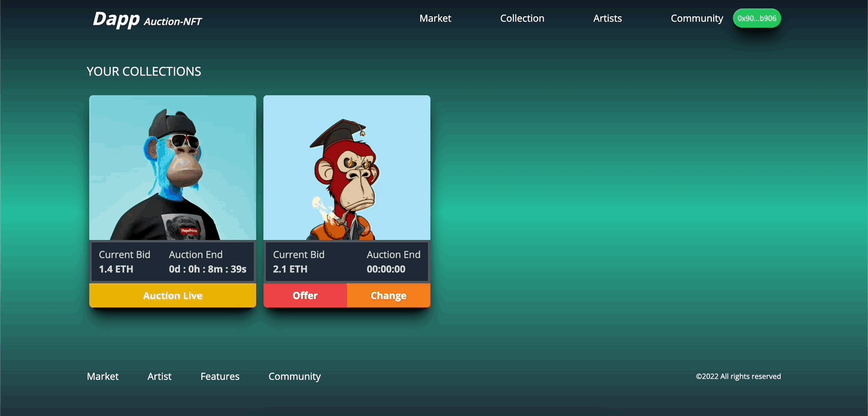
Task: Open Community in the top navigation
Action: pyautogui.click(x=697, y=18)
